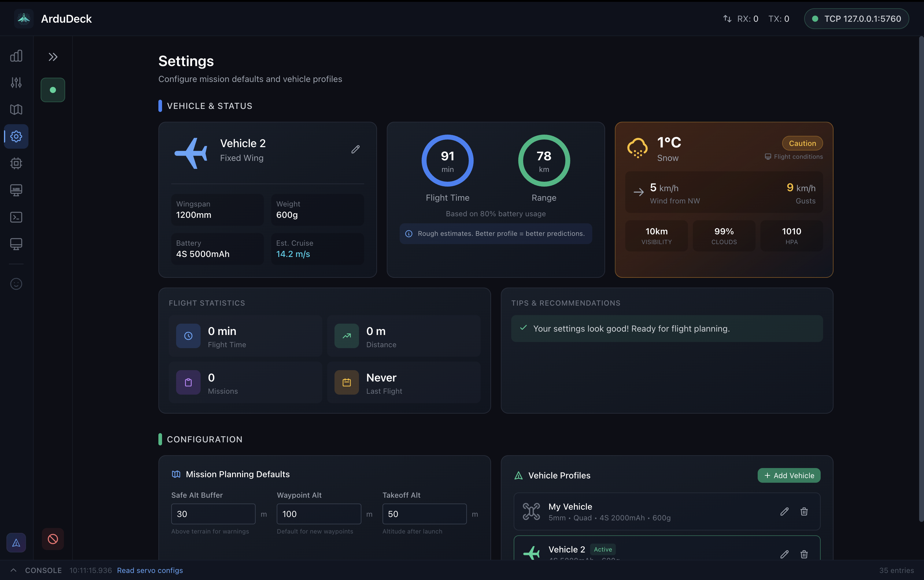Click the Never Last Flight statistic
This screenshot has width=924, height=580.
point(404,382)
